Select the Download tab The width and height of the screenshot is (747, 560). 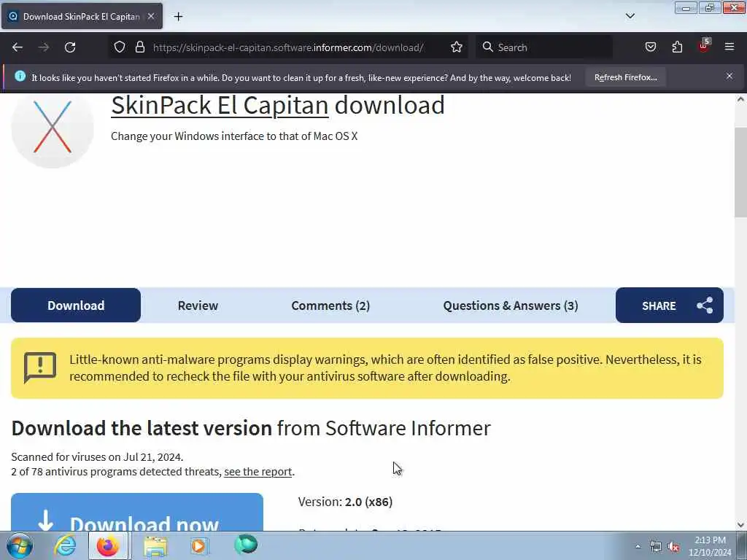[x=76, y=306]
